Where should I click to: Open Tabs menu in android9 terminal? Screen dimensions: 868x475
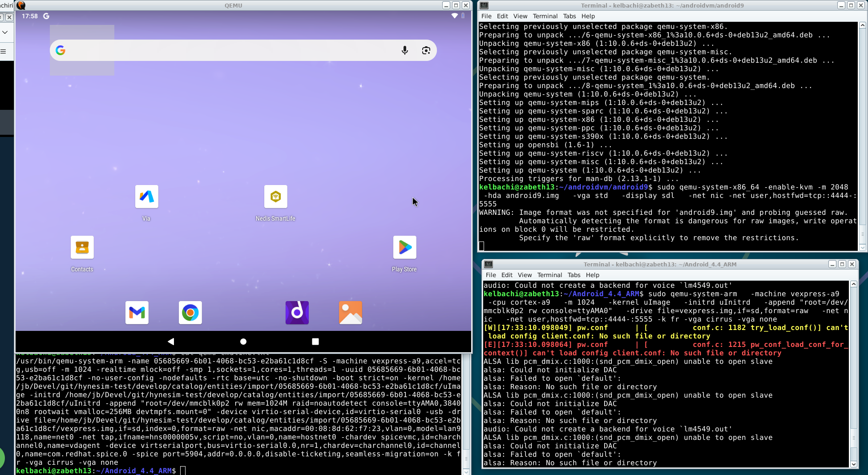(569, 16)
